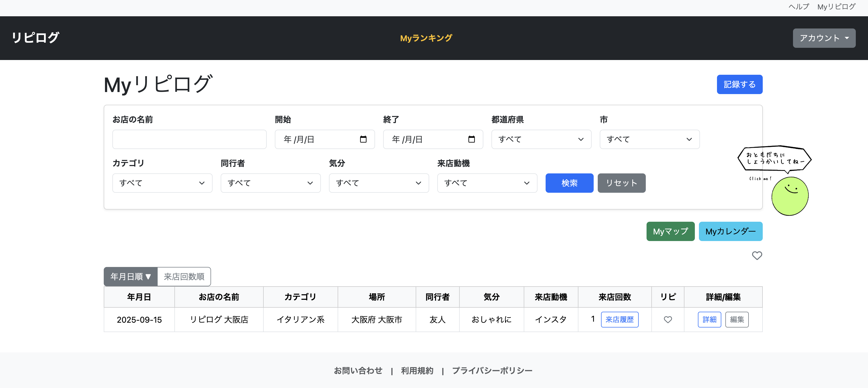
Task: Toggle the リピ heart for リピログ 大阪店
Action: click(668, 320)
